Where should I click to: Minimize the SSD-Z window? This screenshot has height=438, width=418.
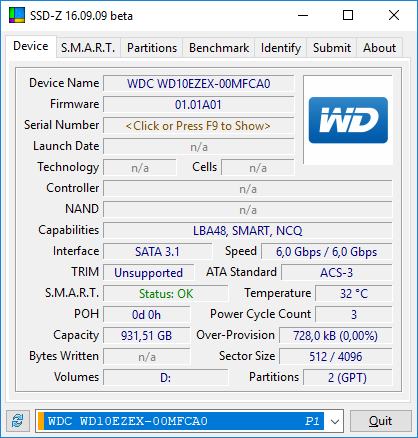[303, 15]
